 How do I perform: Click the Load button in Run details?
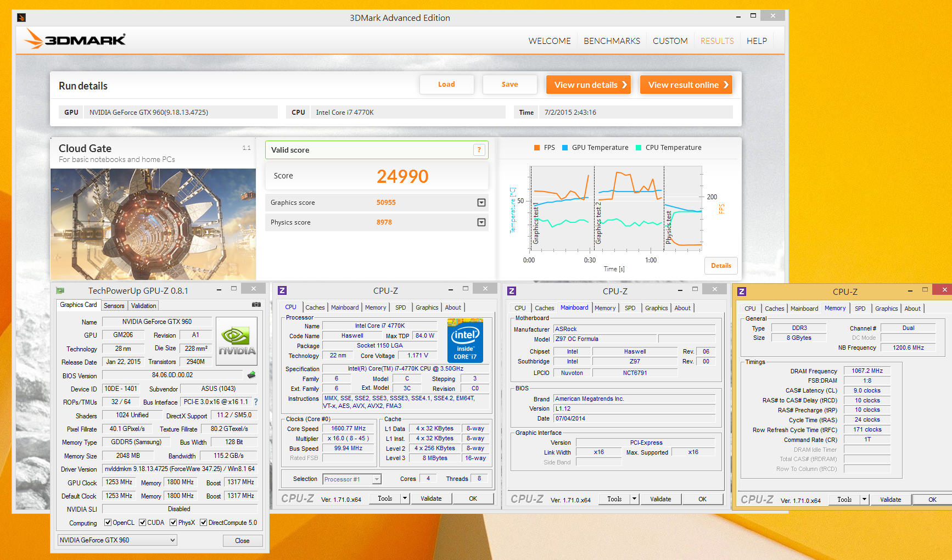coord(446,85)
